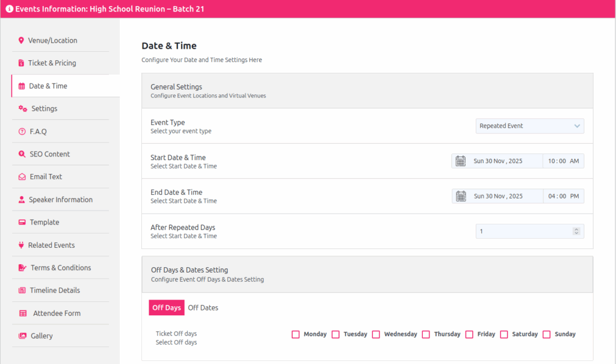
Task: Check the Sunday off day box
Action: point(546,335)
